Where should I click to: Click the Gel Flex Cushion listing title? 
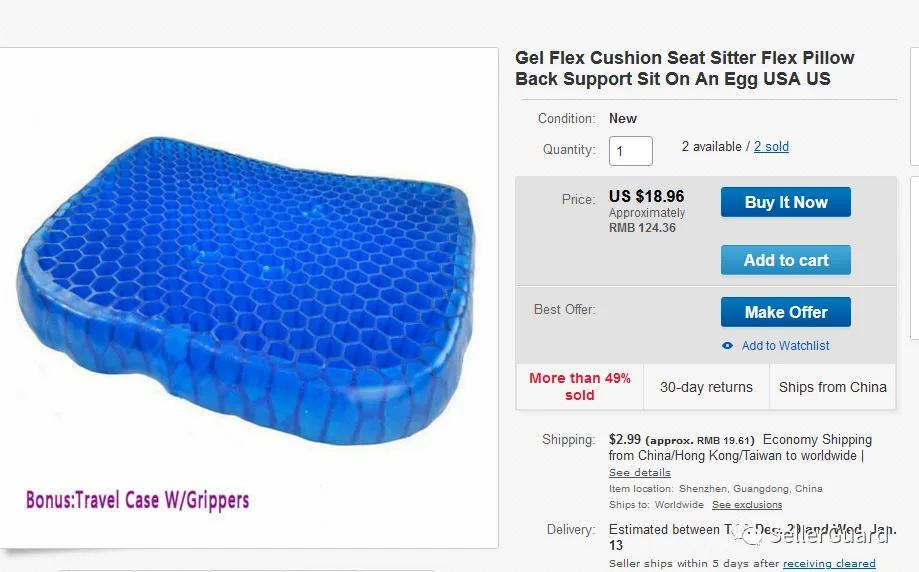[x=685, y=69]
